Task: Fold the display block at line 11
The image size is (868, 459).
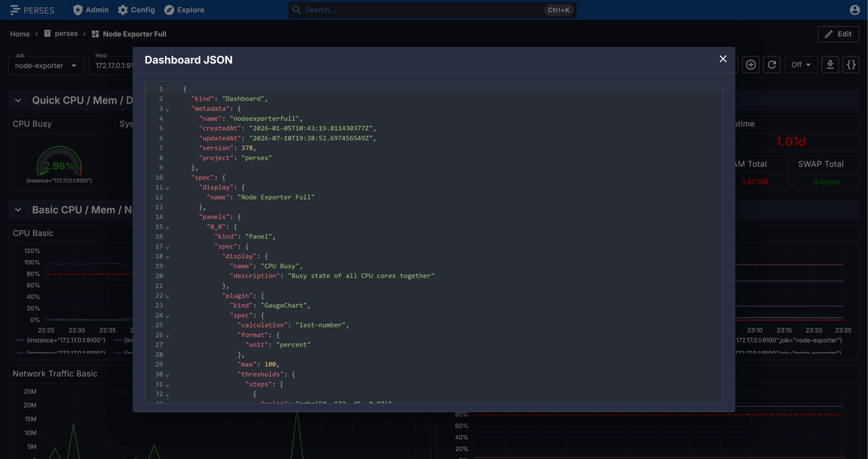Action: 168,188
